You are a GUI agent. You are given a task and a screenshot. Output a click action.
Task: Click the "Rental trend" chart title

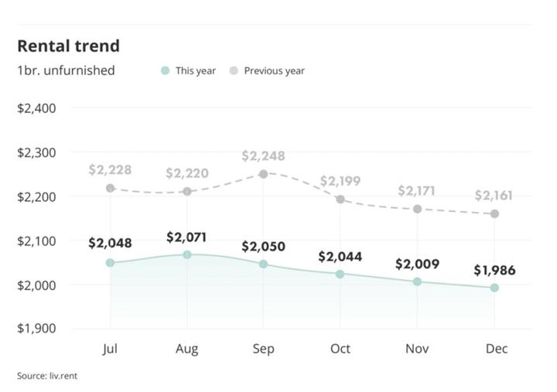tap(68, 46)
